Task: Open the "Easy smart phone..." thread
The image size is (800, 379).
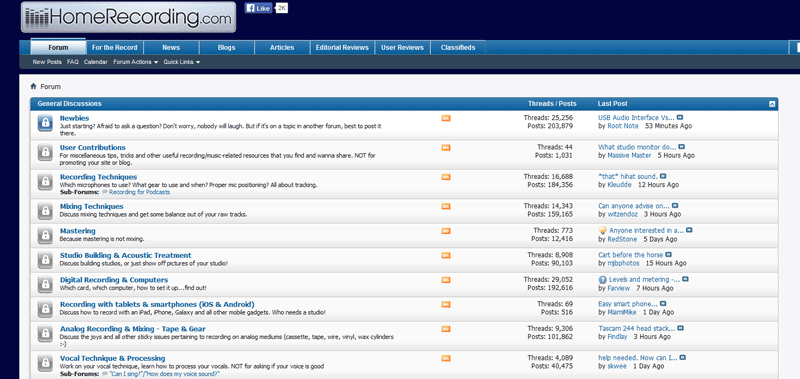Action: 628,304
